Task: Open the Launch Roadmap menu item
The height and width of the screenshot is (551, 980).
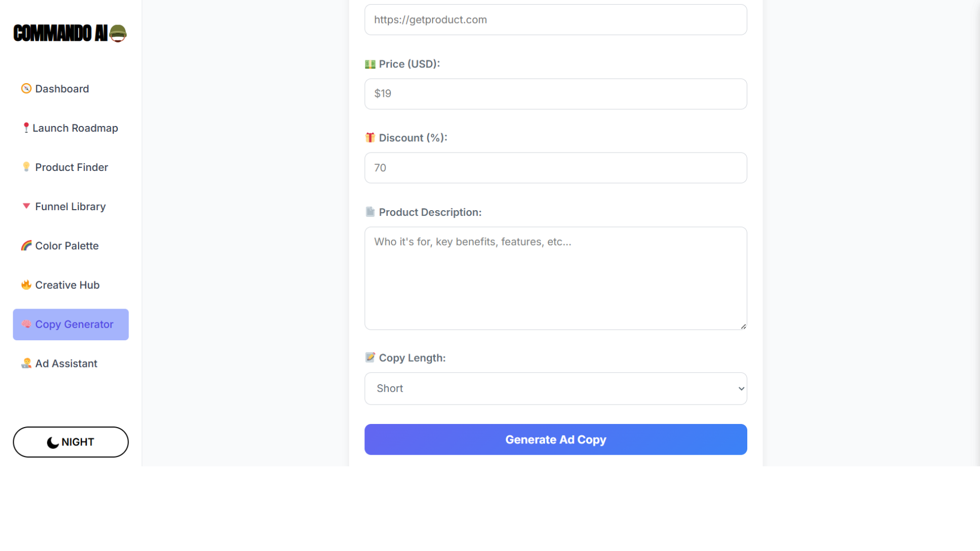Action: click(75, 128)
